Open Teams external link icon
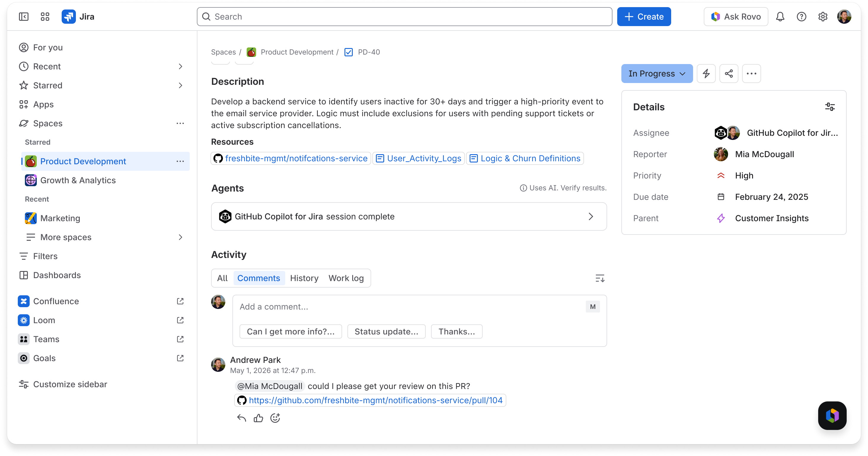 pyautogui.click(x=180, y=339)
